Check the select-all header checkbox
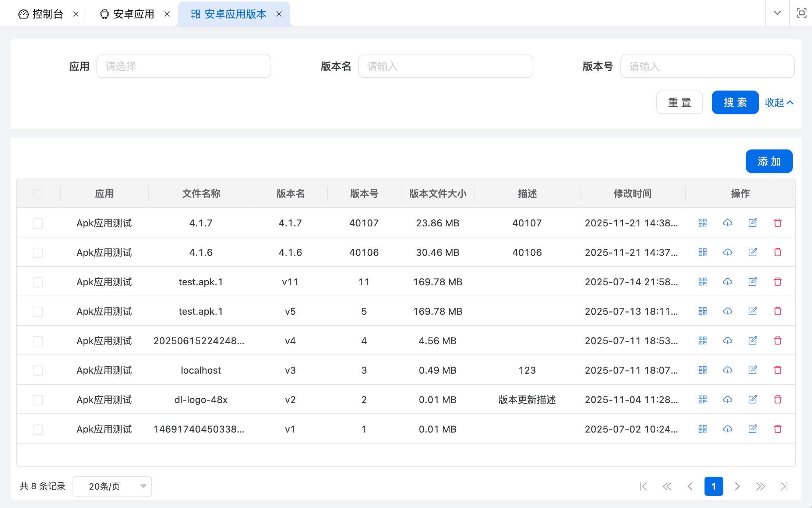The height and width of the screenshot is (508, 812). click(x=38, y=194)
